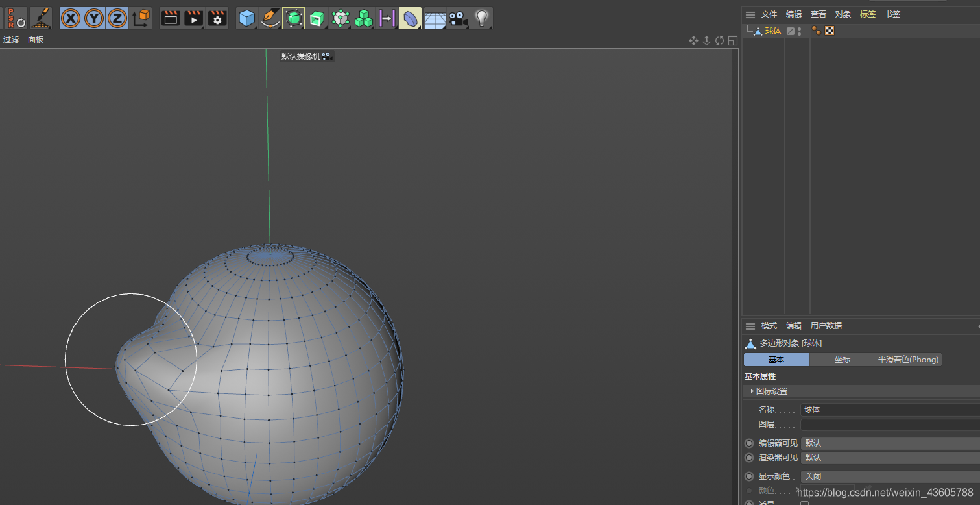Click the subdivision surface generator icon
The height and width of the screenshot is (505, 980).
(294, 18)
